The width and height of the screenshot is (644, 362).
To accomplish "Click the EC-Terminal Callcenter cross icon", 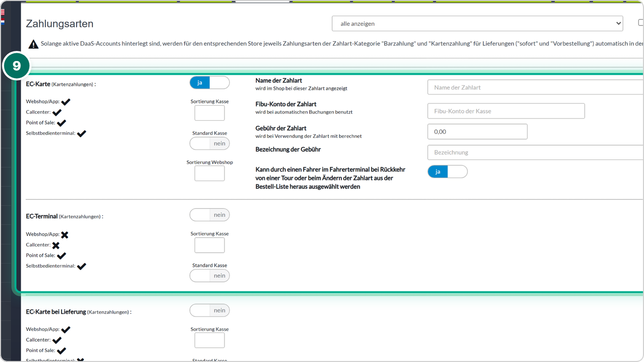I will click(56, 245).
